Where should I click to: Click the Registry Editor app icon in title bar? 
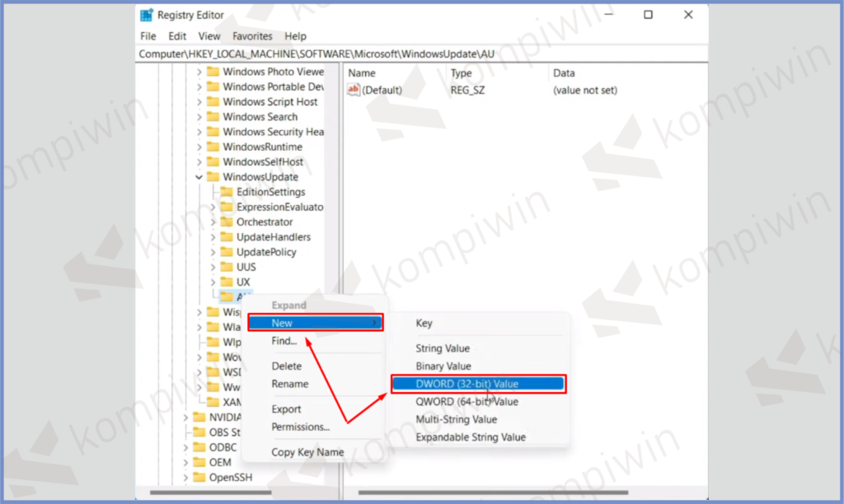(147, 15)
